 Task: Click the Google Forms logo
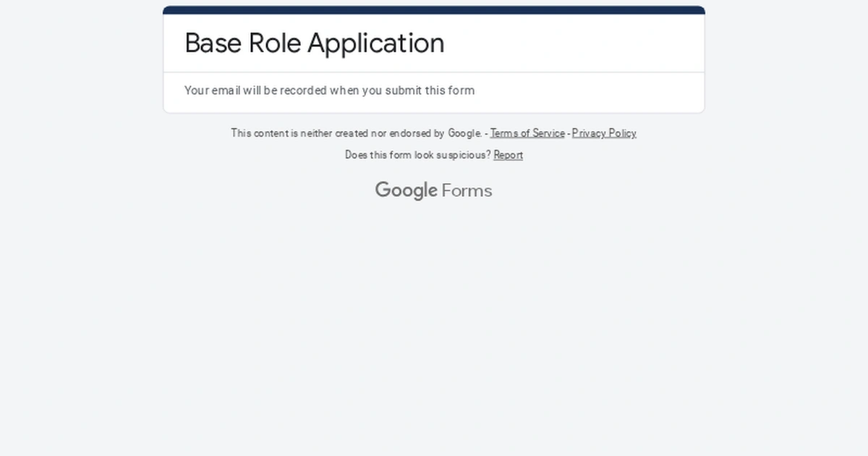click(x=433, y=190)
